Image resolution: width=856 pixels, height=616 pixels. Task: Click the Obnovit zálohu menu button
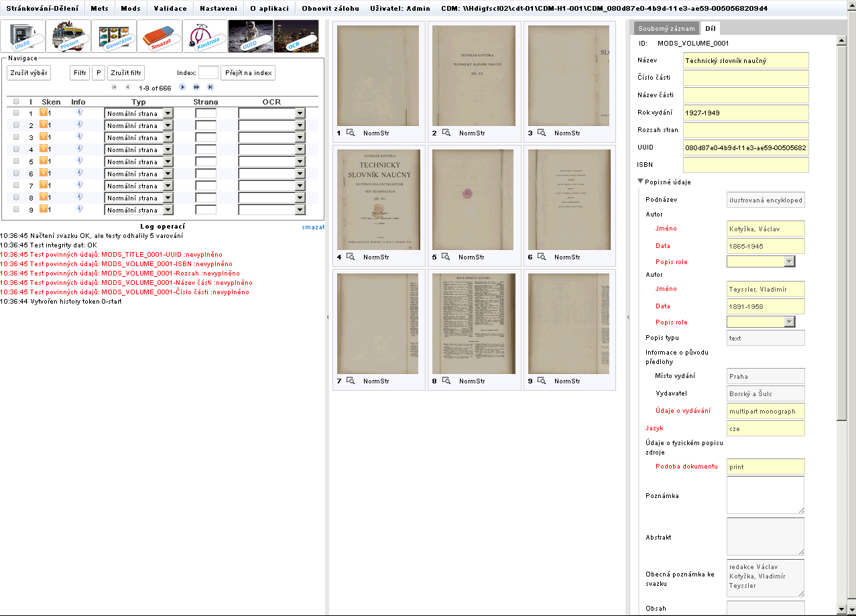point(330,9)
